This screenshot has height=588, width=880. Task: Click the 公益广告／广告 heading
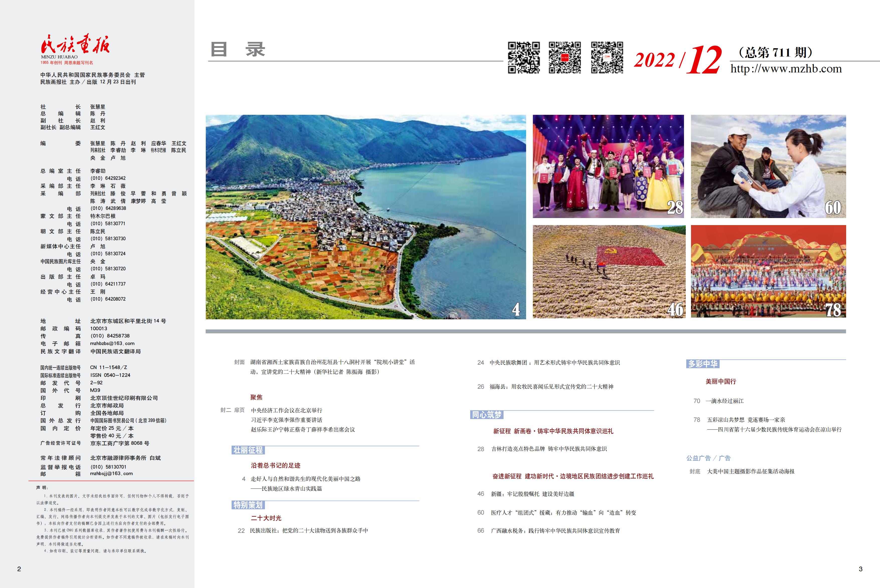(x=708, y=458)
